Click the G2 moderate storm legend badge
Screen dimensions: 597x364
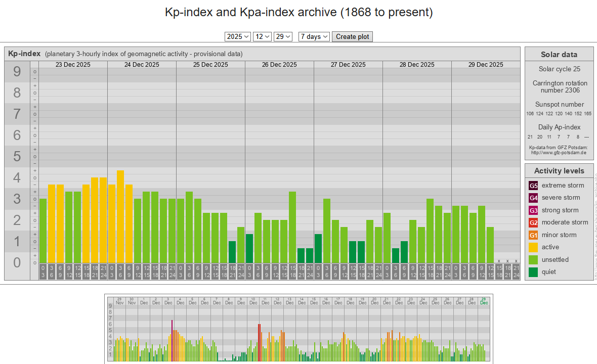coord(533,222)
